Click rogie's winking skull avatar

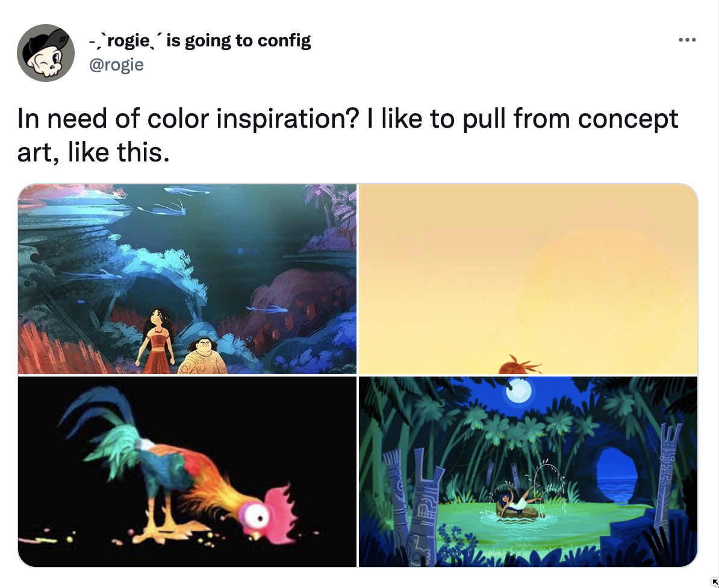pyautogui.click(x=46, y=53)
